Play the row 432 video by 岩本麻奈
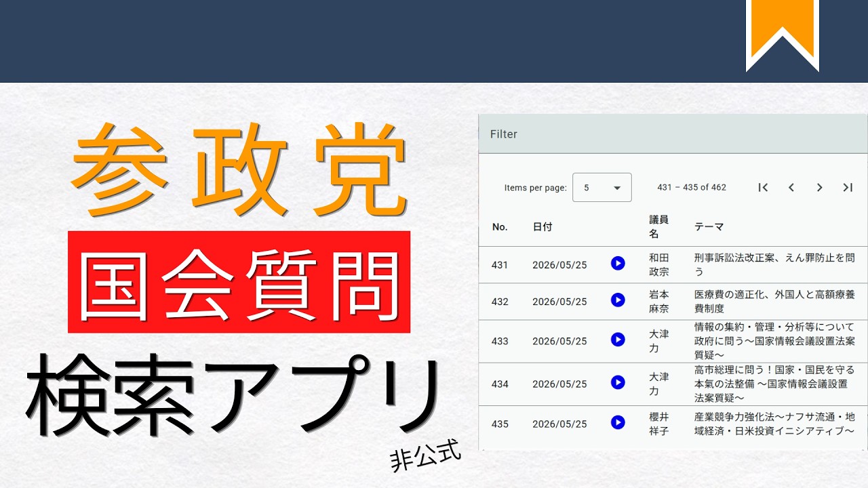 (618, 300)
